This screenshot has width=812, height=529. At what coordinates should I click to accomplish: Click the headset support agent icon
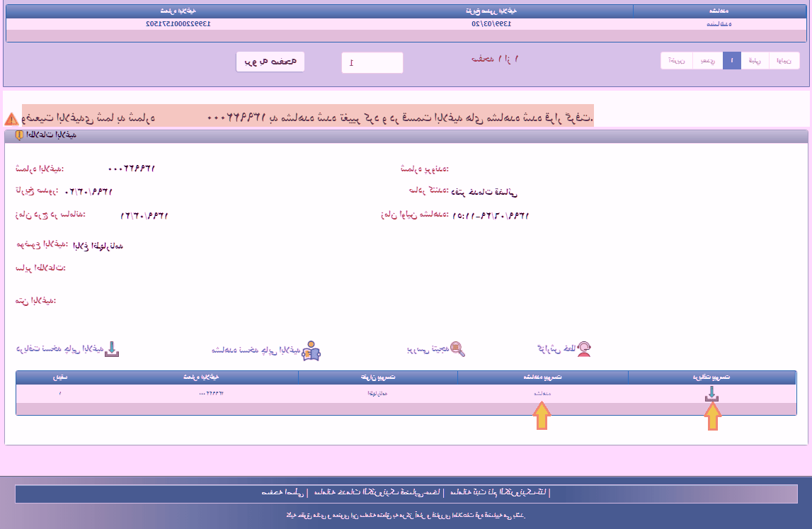coord(583,348)
